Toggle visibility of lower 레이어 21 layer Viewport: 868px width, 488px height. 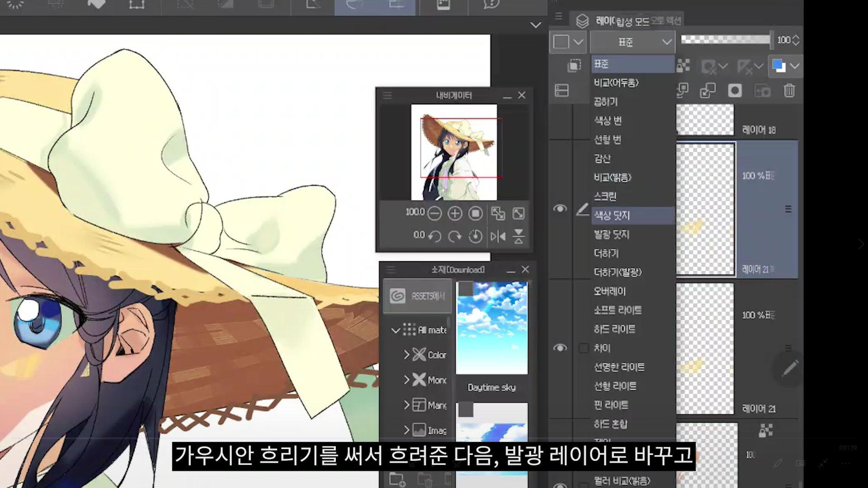[x=560, y=348]
